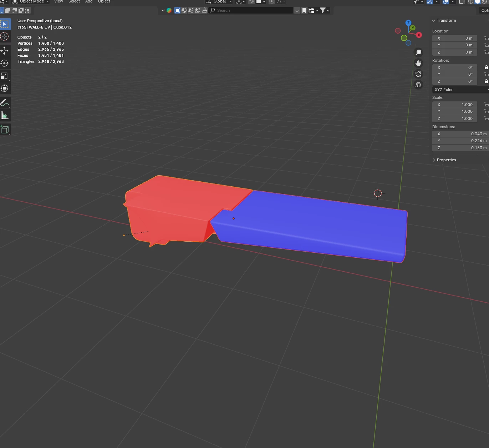Viewport: 489px width, 448px height.
Task: Click the extend selection mode icon
Action: (7, 10)
